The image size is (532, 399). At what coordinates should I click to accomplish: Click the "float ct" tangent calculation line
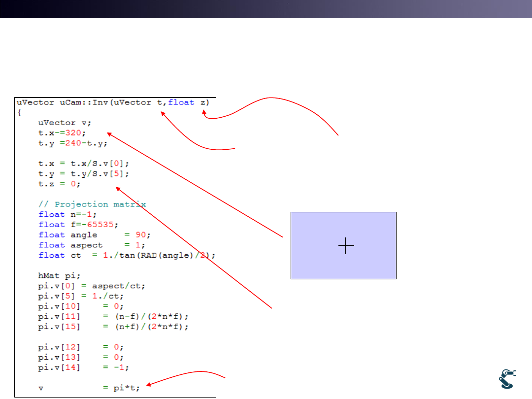[127, 255]
